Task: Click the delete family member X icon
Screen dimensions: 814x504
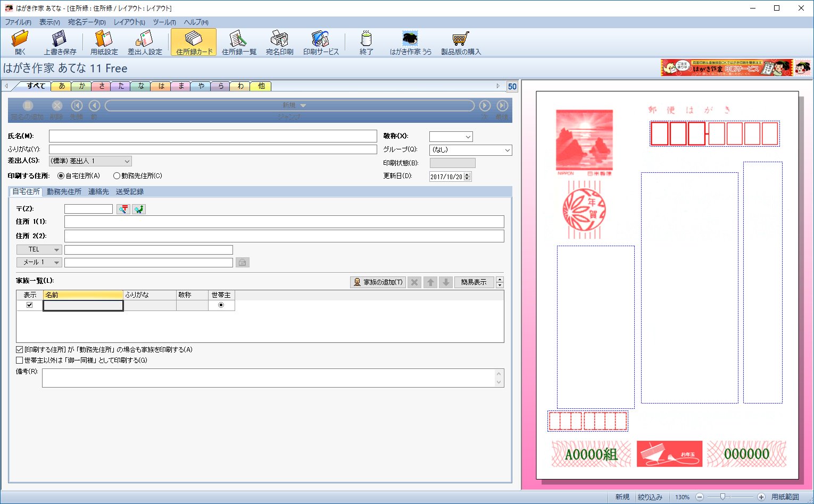Action: click(414, 282)
